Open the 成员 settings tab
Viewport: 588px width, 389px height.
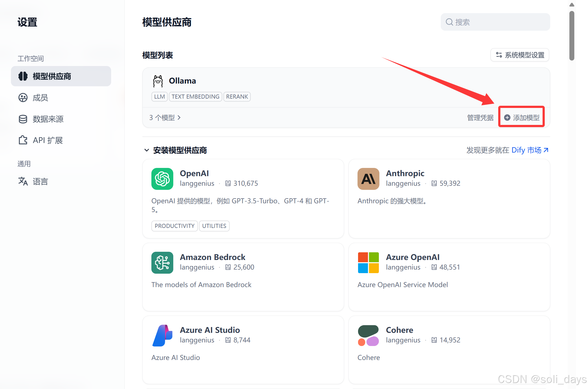pyautogui.click(x=61, y=98)
